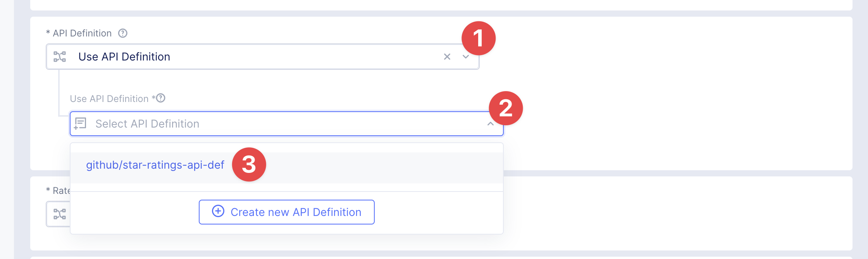Click the Create new API Definition button
This screenshot has height=259, width=868.
(287, 212)
